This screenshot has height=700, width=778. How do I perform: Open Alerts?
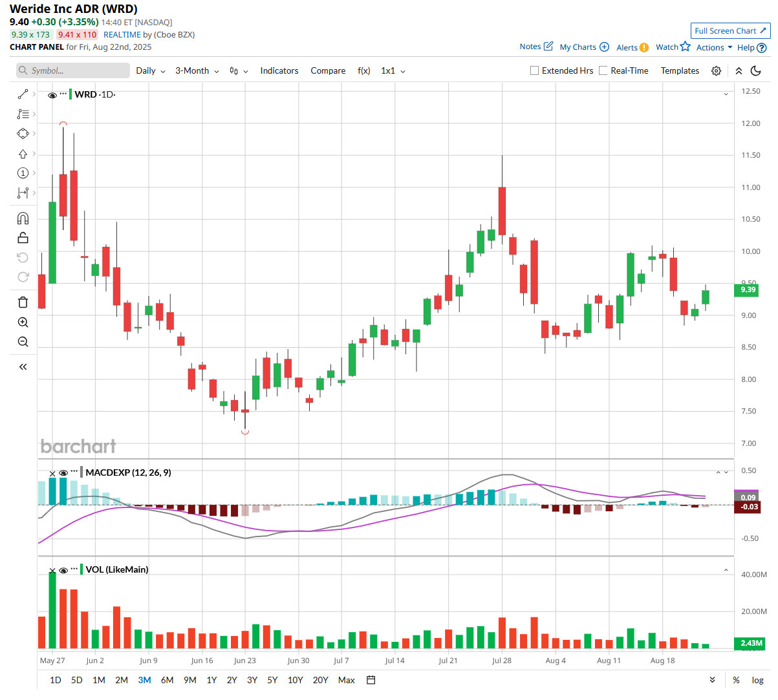tap(632, 47)
